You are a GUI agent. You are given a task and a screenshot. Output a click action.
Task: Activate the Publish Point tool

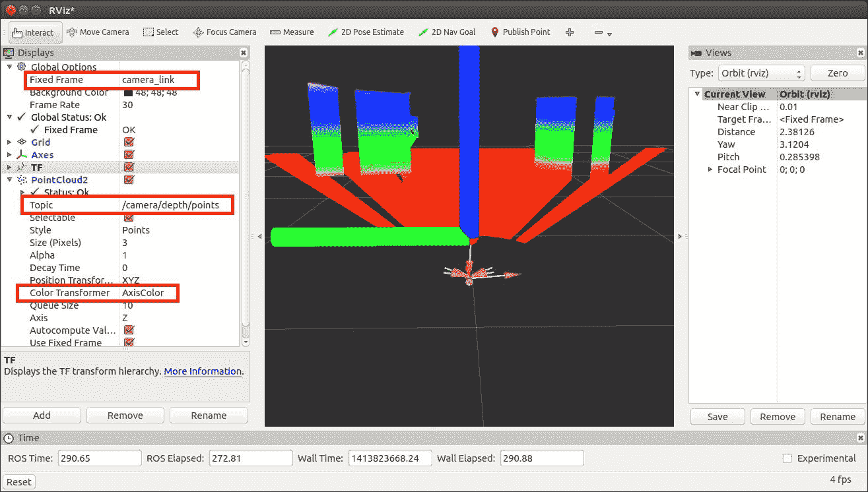point(520,32)
